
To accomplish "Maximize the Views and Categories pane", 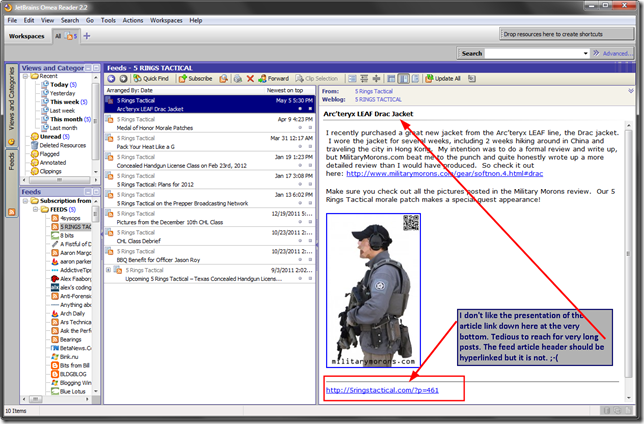I will [96, 68].
